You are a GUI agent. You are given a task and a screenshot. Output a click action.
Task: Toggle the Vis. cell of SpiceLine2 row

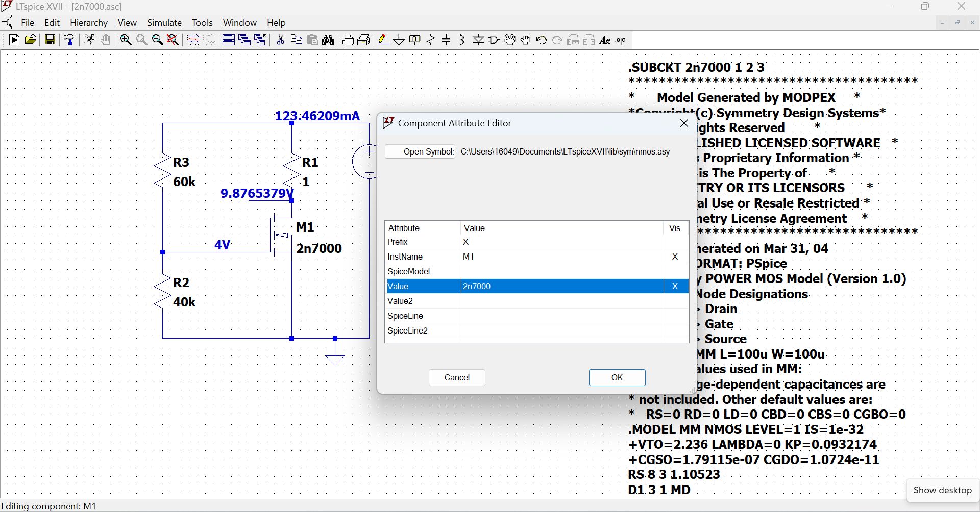(x=676, y=330)
